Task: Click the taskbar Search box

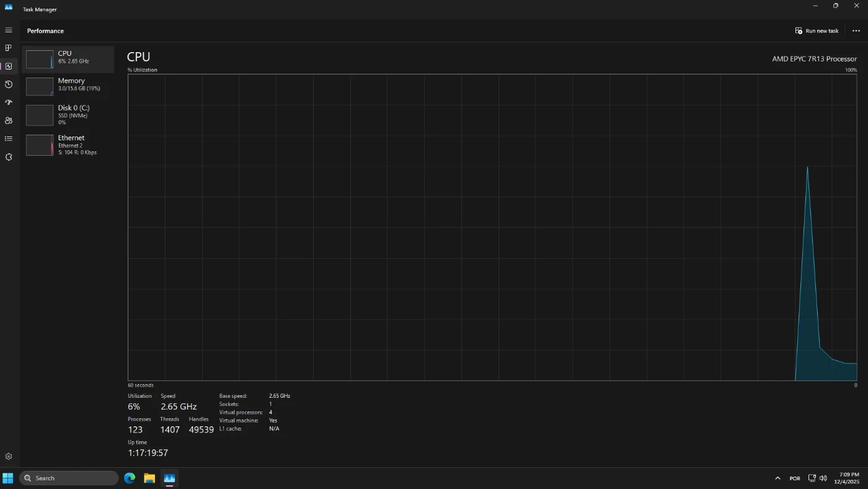Action: 69,478
